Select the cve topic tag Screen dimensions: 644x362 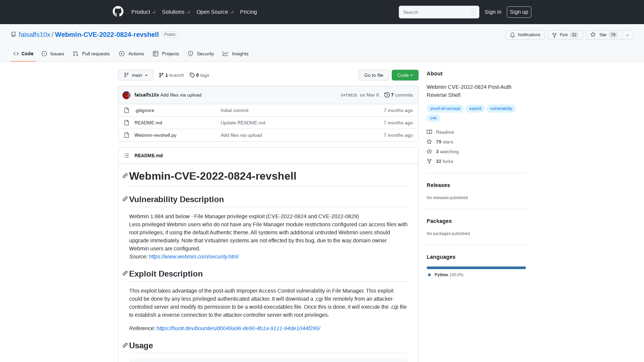tap(433, 118)
